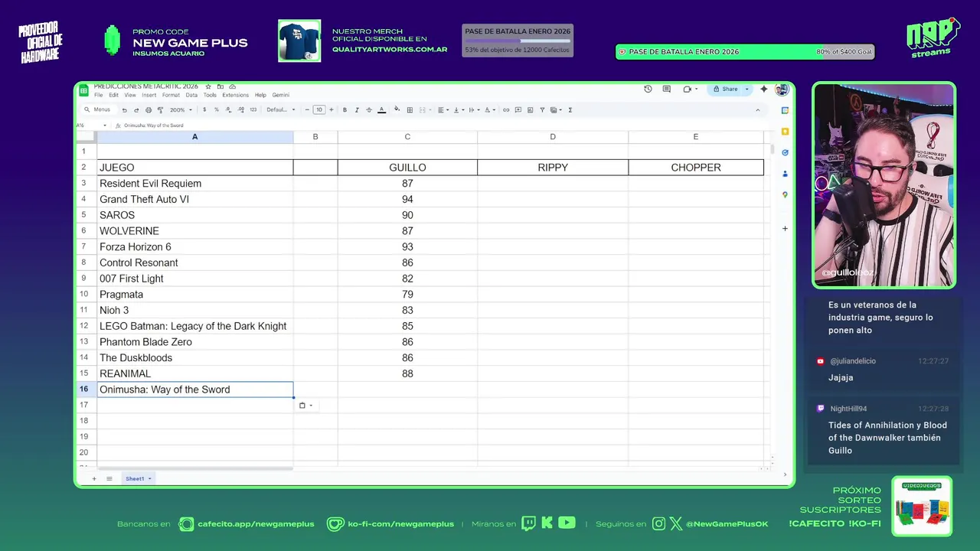
Task: Insert a link from the toolbar
Action: point(506,109)
